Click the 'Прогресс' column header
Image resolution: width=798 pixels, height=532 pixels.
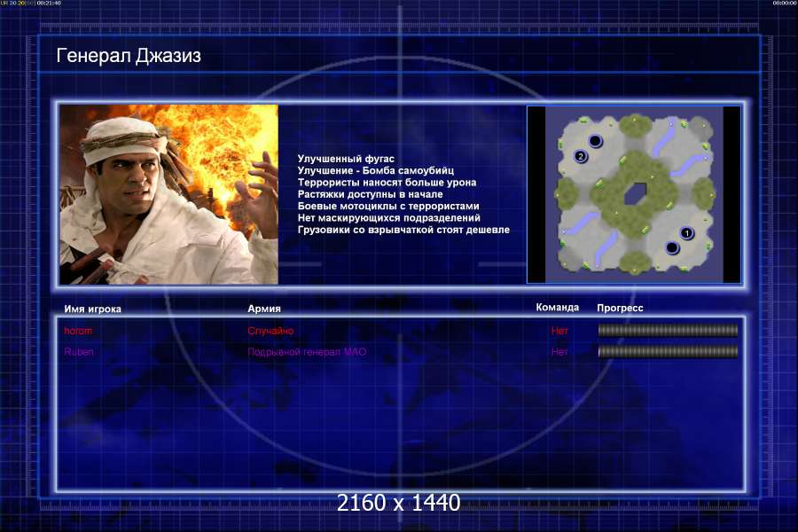click(620, 308)
